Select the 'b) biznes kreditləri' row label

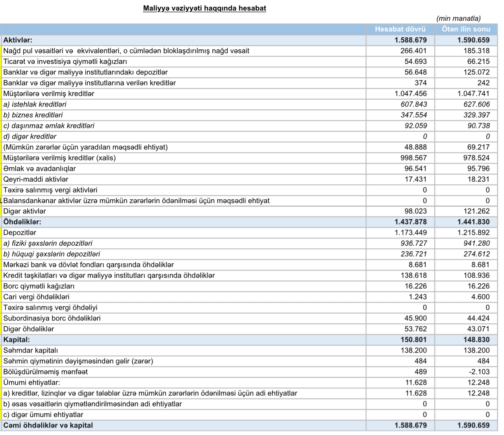click(x=33, y=115)
